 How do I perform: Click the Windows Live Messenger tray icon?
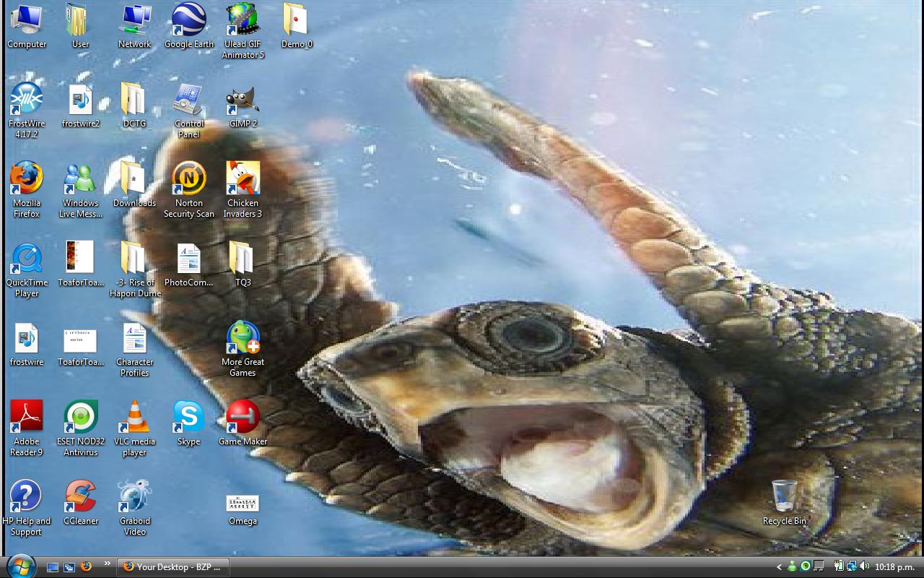[792, 566]
